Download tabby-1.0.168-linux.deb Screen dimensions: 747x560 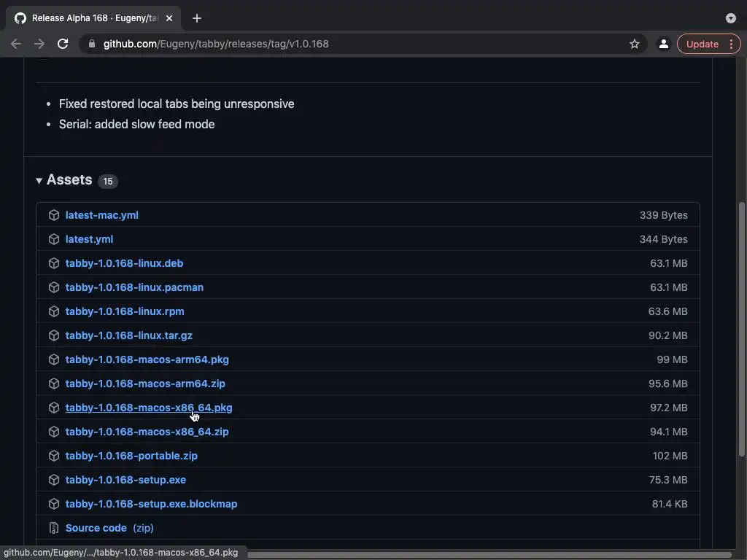coord(124,263)
